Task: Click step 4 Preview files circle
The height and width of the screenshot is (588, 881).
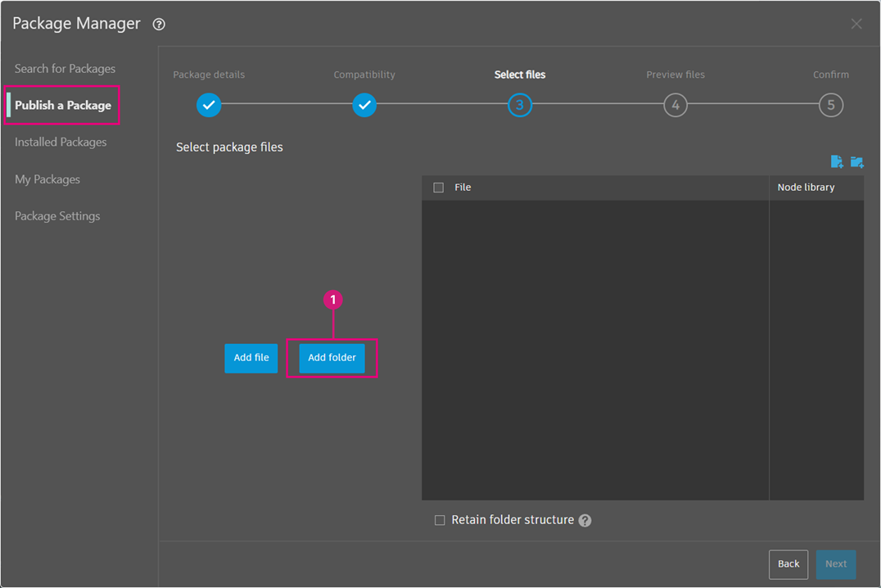Action: pos(675,105)
